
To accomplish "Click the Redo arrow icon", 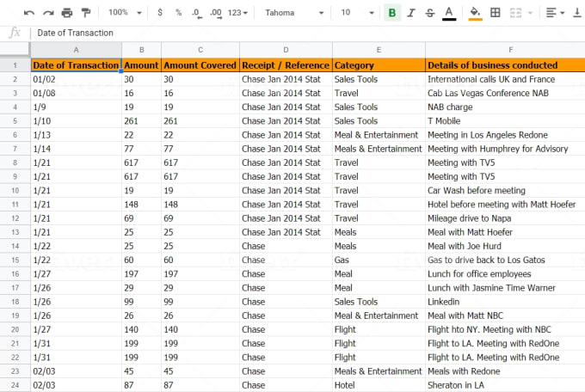I will point(48,13).
